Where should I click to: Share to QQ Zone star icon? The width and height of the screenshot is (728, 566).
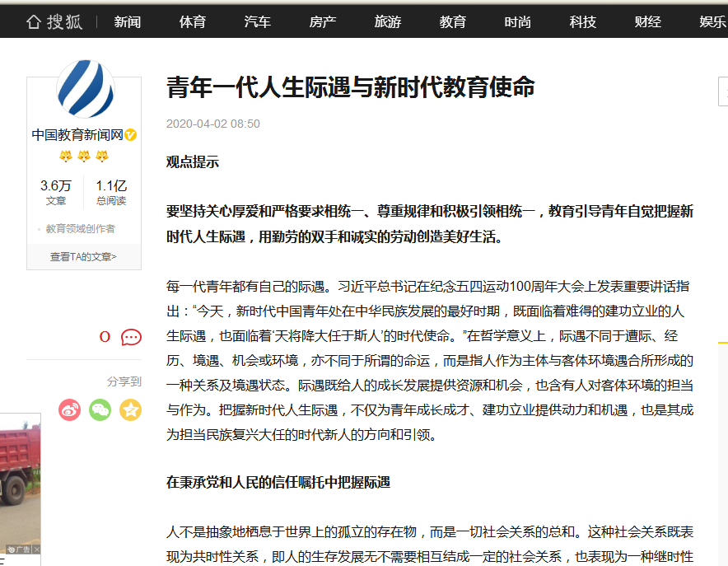click(x=130, y=409)
